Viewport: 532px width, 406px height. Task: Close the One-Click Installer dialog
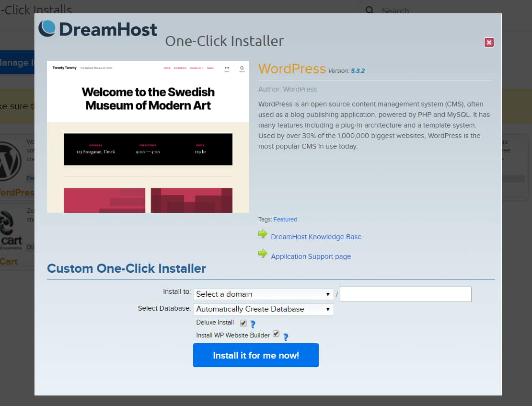[x=489, y=43]
